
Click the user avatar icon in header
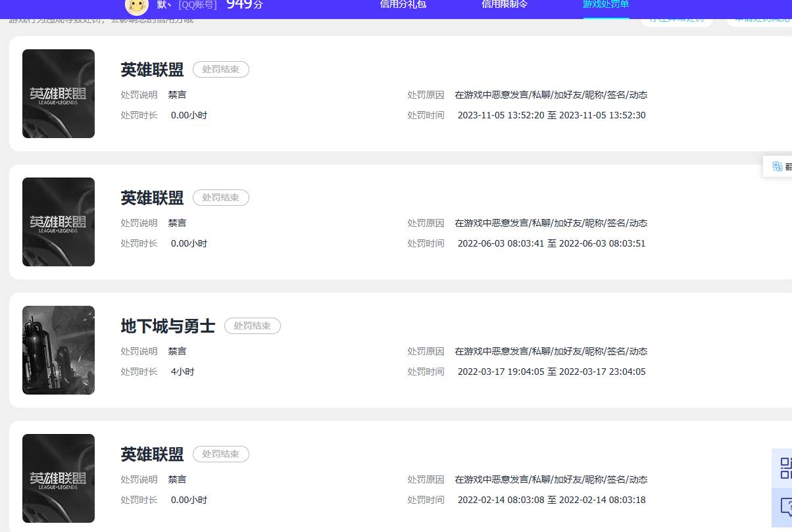[x=137, y=6]
